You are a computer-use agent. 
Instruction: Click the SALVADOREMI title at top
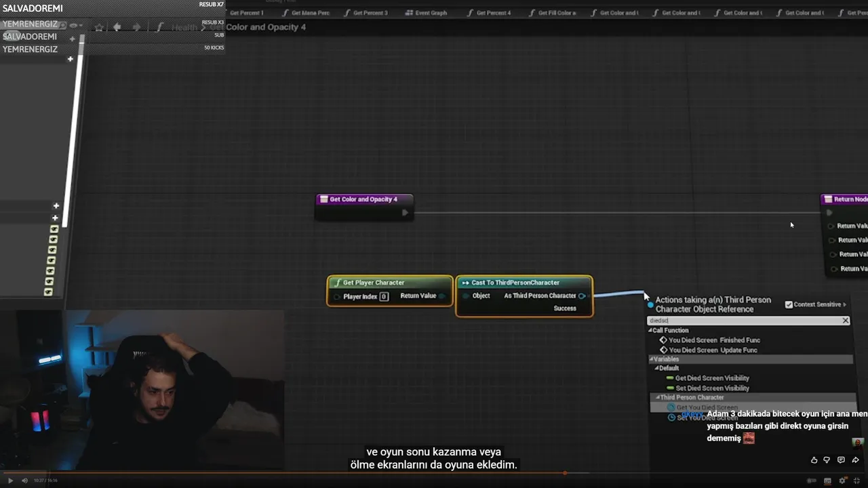(x=33, y=8)
